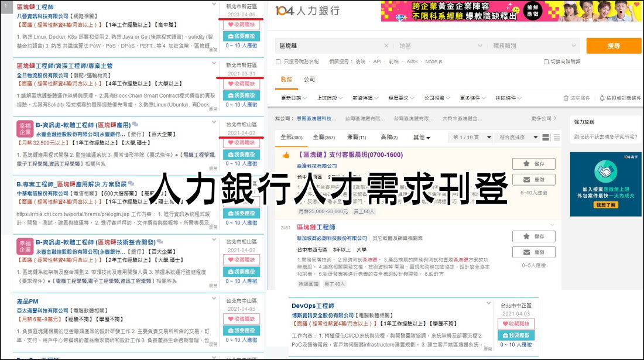Switch to the detailed card list view icon
The height and width of the screenshot is (360, 644).
[546, 138]
